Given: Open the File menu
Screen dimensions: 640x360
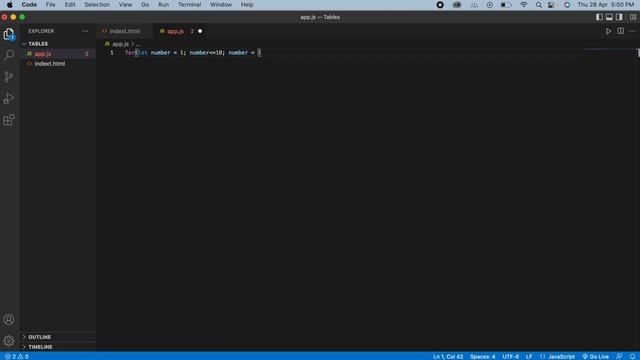Looking at the screenshot, I should click(x=51, y=4).
